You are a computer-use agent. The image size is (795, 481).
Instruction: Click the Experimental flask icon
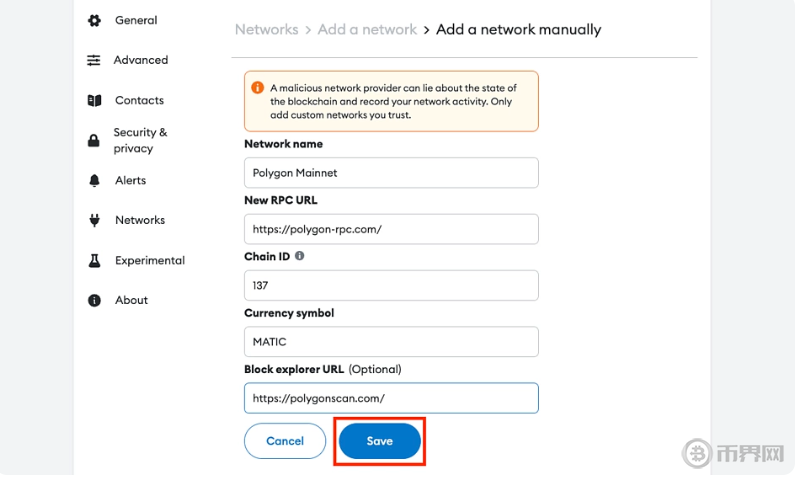click(94, 260)
